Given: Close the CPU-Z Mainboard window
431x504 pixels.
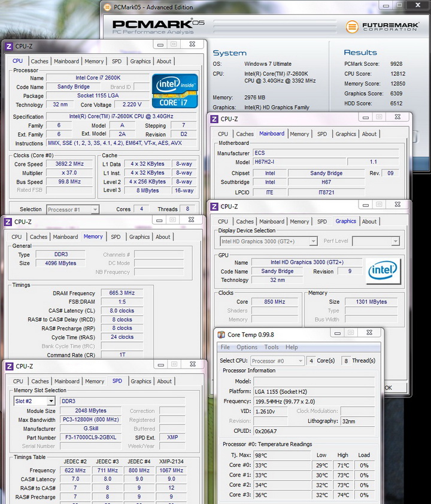Looking at the screenshot, I should coord(397,117).
